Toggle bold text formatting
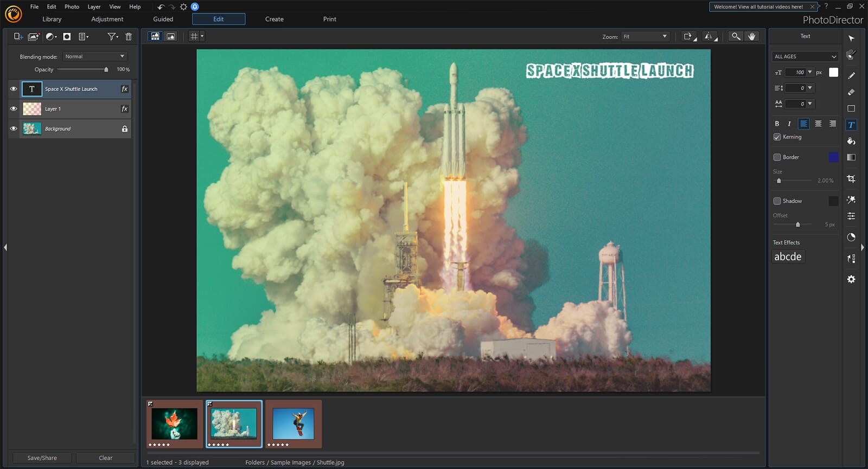Viewport: 868px width, 469px height. (777, 124)
